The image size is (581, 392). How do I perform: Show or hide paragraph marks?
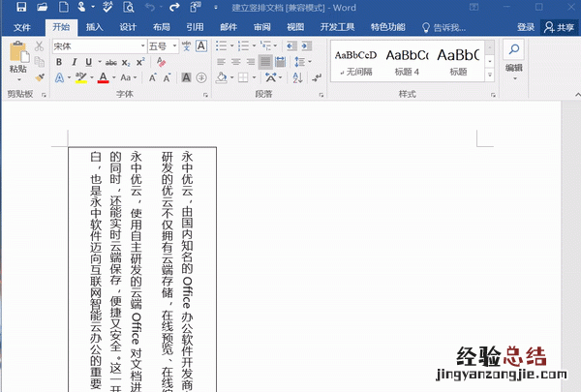point(317,77)
